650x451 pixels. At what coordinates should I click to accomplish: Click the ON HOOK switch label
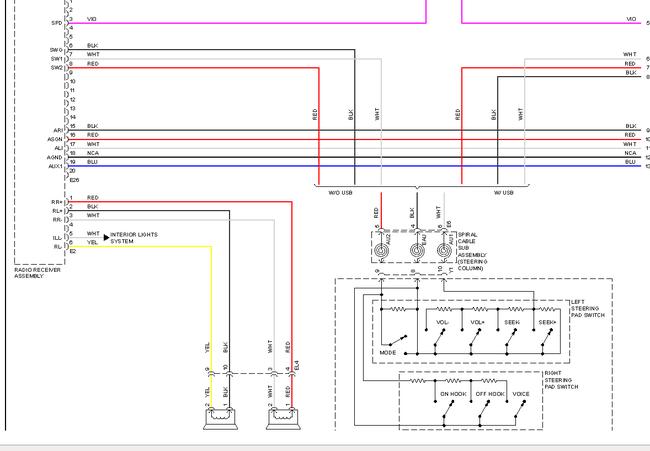pyautogui.click(x=453, y=394)
